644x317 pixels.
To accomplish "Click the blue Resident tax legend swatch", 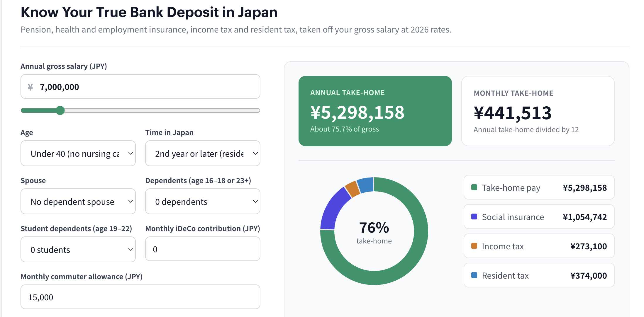I will tap(474, 275).
